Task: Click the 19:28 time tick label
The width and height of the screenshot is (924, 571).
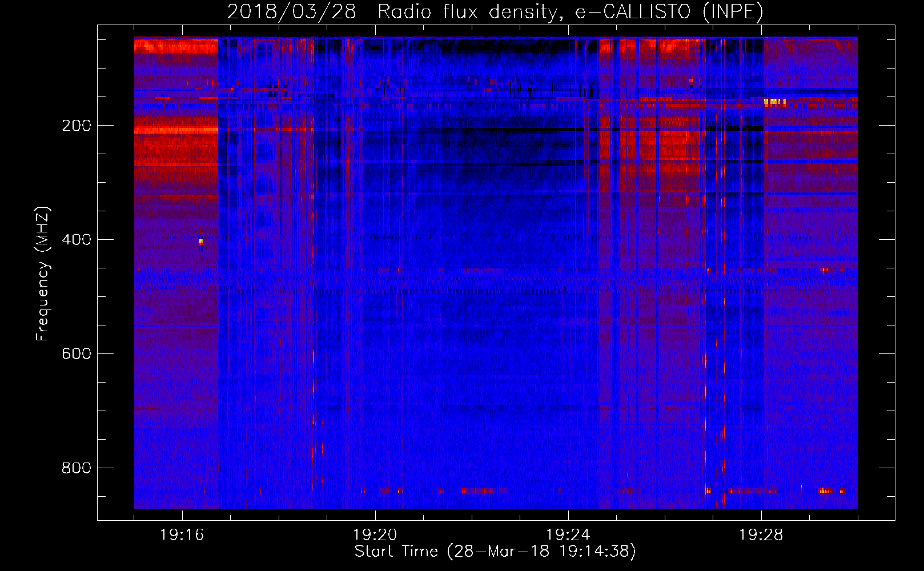Action: point(761,535)
